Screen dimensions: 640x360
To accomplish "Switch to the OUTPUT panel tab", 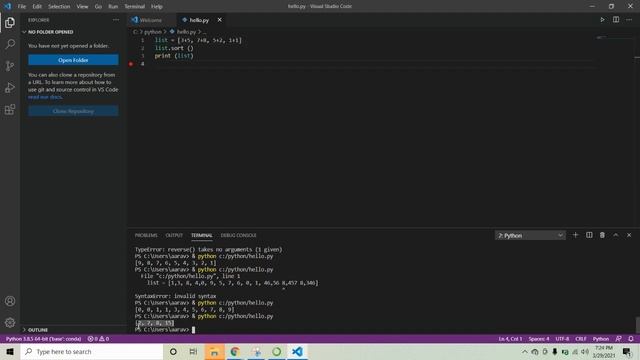I will tap(174, 236).
